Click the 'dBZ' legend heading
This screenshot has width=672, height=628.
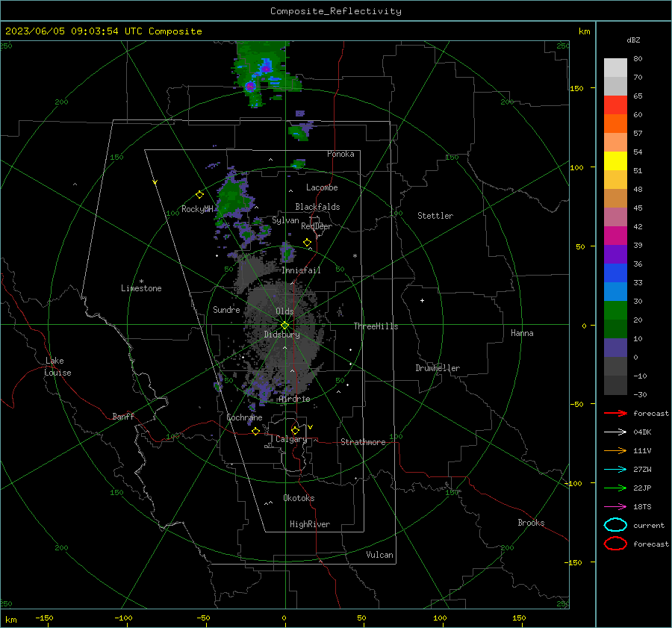click(x=633, y=40)
